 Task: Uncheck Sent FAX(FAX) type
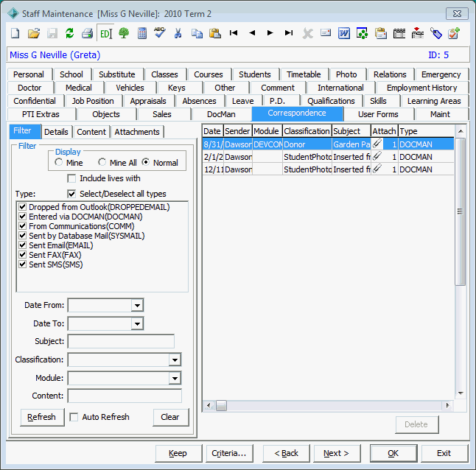22,255
